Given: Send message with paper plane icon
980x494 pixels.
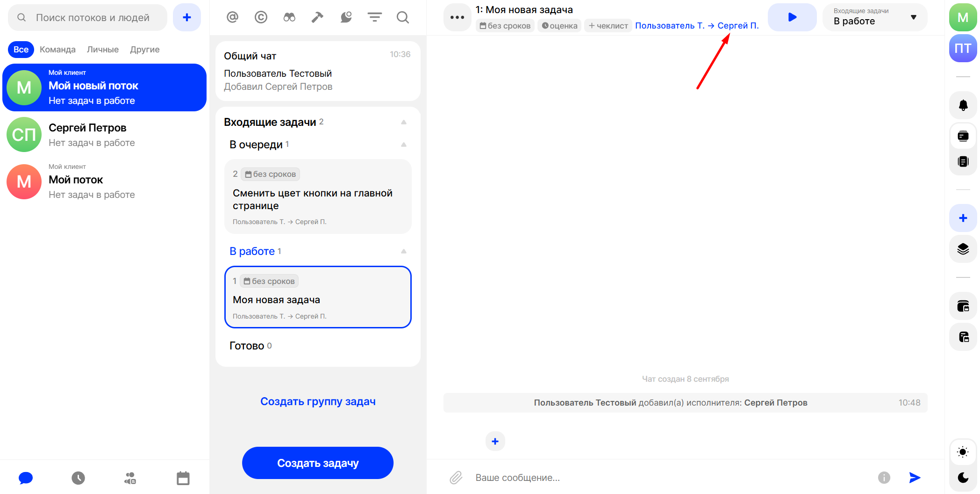Looking at the screenshot, I should 915,477.
